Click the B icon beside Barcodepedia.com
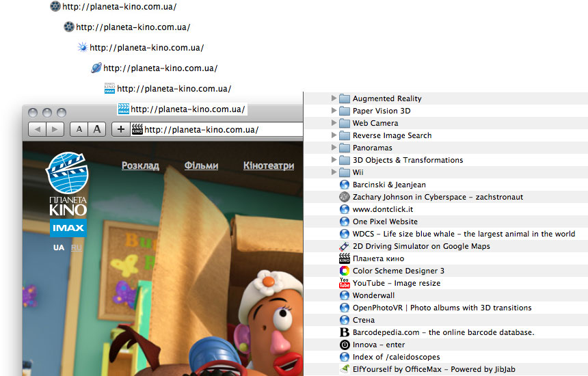 point(344,332)
